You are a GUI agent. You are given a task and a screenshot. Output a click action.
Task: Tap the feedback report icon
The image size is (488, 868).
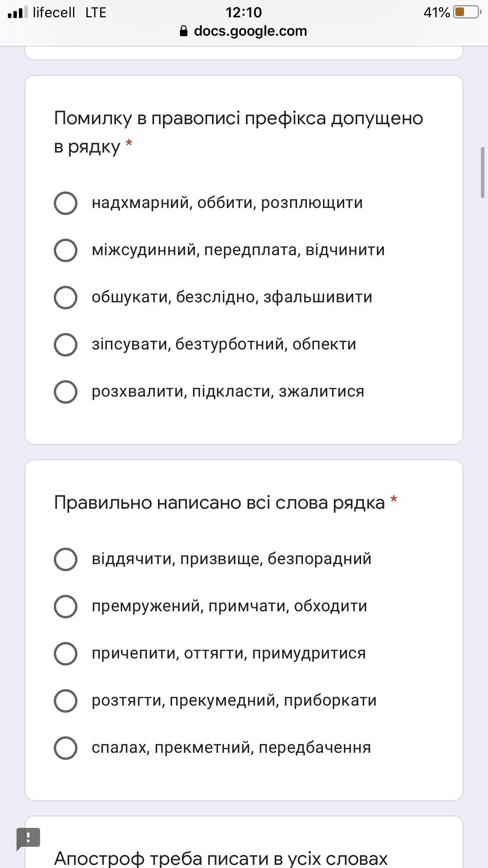point(28,838)
